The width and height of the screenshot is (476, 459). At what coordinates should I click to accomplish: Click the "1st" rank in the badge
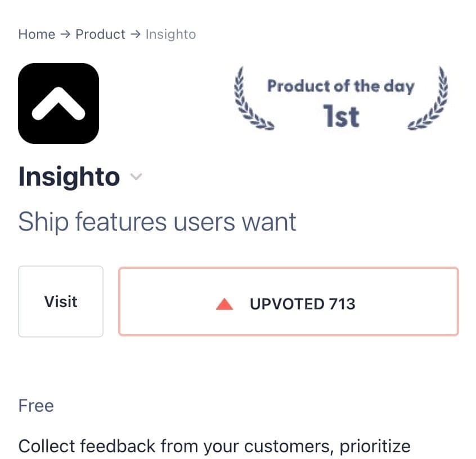[340, 116]
